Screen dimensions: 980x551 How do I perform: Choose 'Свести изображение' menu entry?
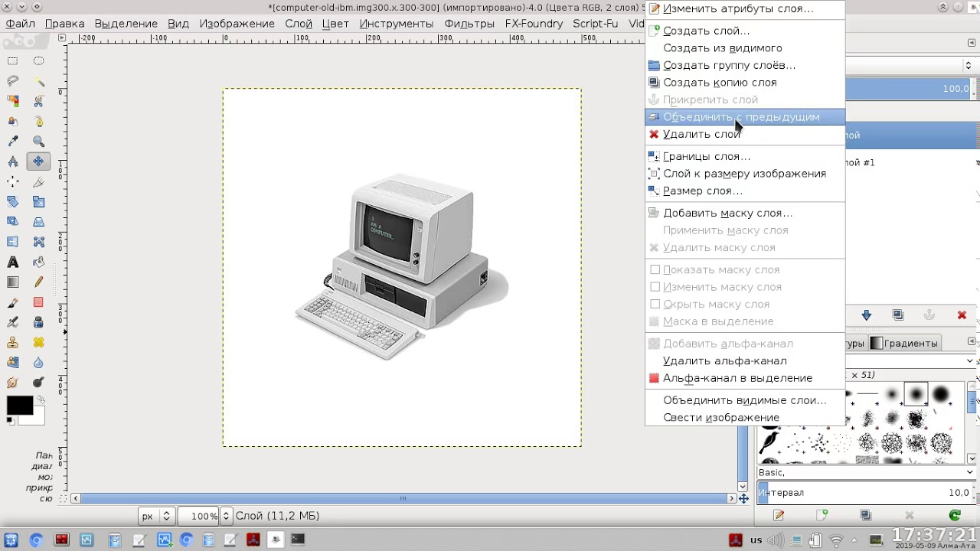745,418
